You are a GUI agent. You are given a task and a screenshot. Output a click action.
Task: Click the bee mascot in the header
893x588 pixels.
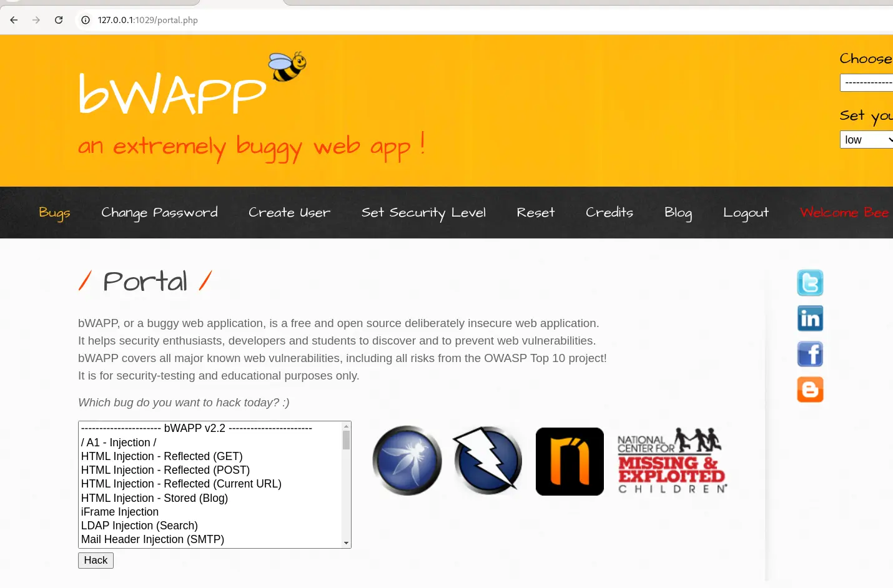click(x=287, y=66)
